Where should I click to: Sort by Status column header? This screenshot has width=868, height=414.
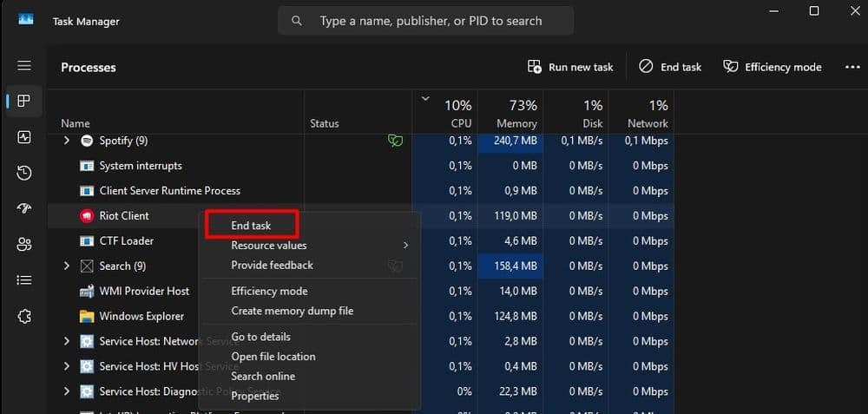[325, 123]
